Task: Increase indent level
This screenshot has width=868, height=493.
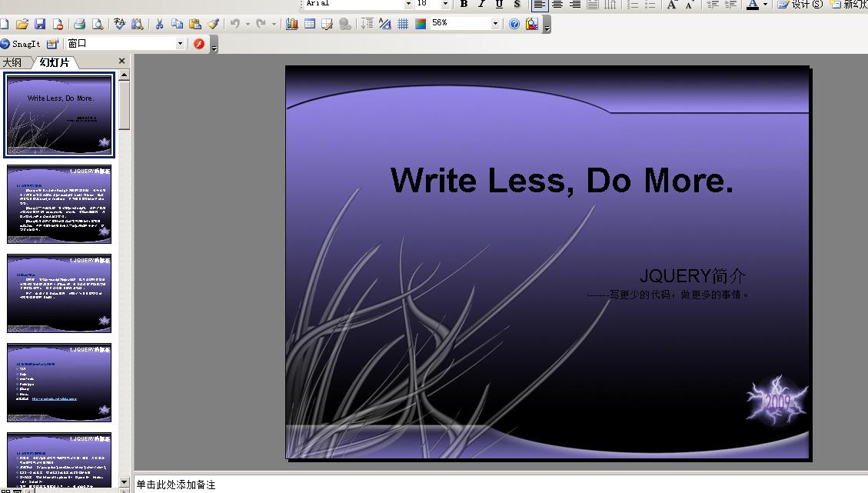Action: point(730,5)
